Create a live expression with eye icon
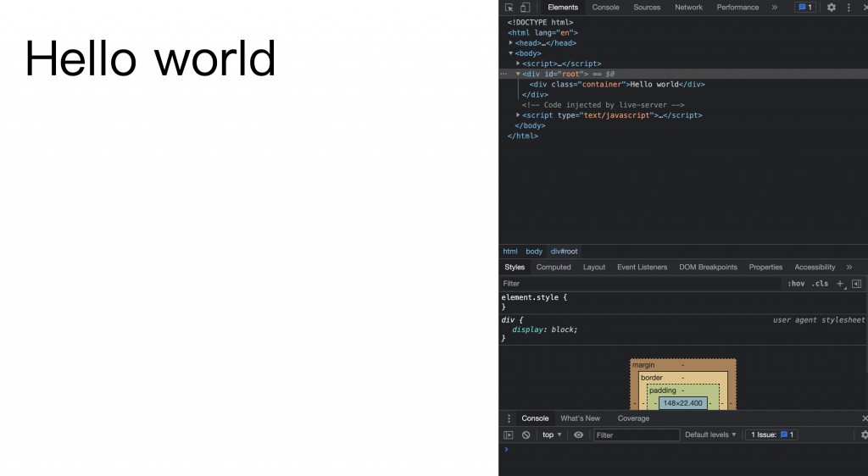 tap(578, 435)
